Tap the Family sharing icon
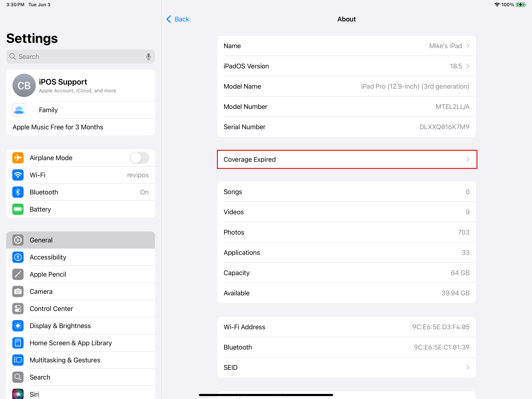This screenshot has width=532, height=399. 19,110
